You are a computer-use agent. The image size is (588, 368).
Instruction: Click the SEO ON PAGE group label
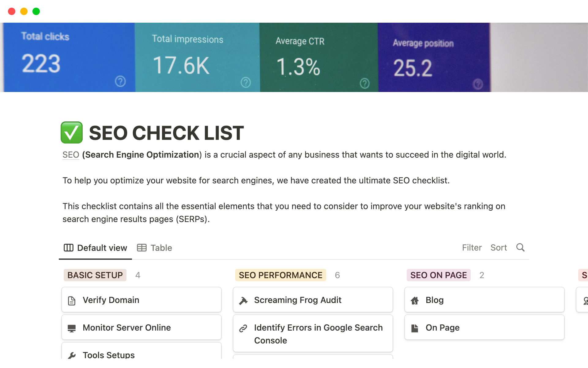pos(438,275)
